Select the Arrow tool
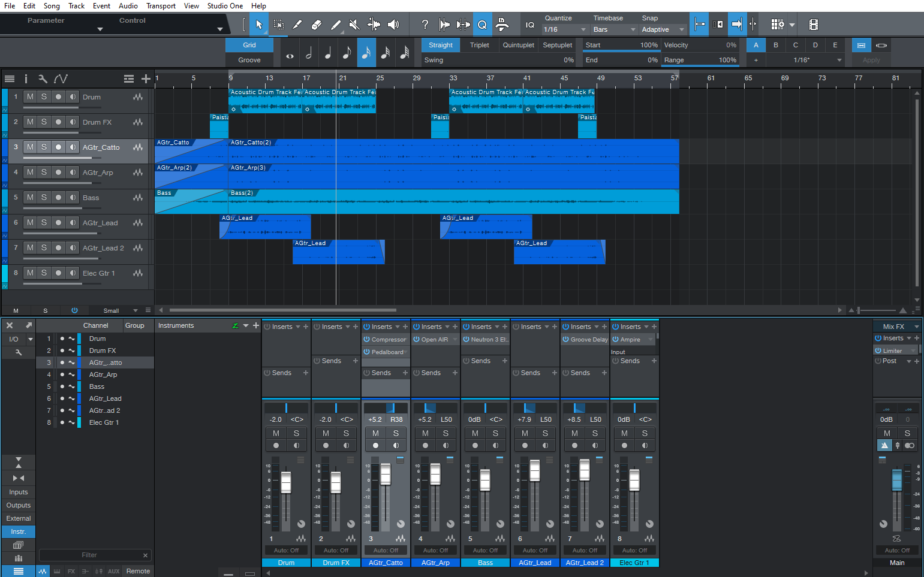The width and height of the screenshot is (924, 577). coord(259,25)
